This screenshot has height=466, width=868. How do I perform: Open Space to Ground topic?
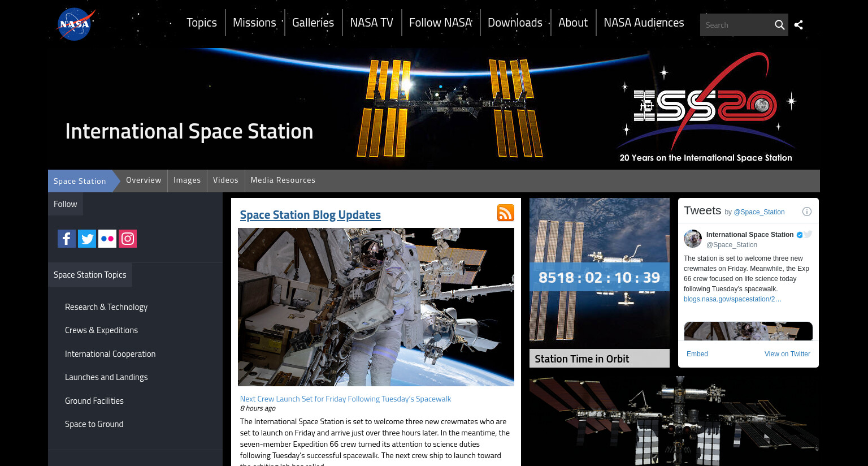[94, 424]
